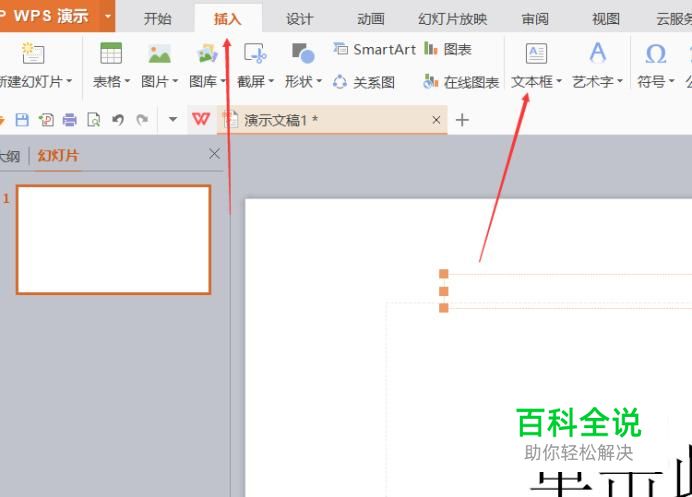Switch to the 审阅 (Review) tab

pos(535,19)
